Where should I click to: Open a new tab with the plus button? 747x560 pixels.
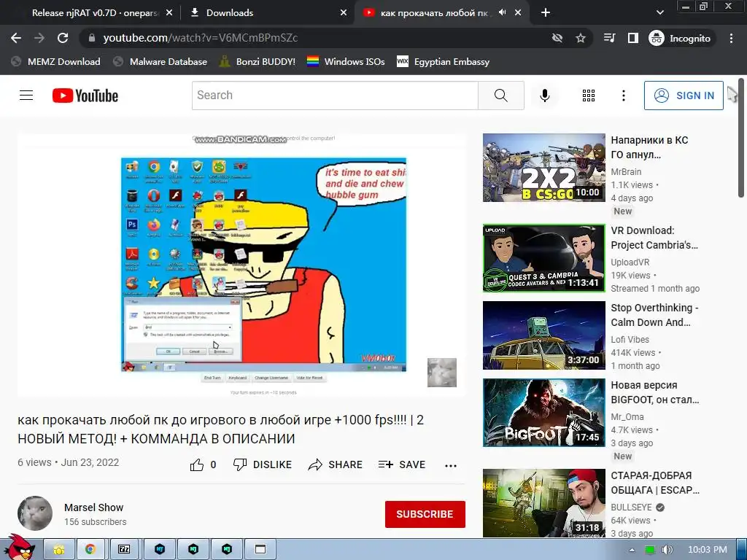tap(546, 13)
